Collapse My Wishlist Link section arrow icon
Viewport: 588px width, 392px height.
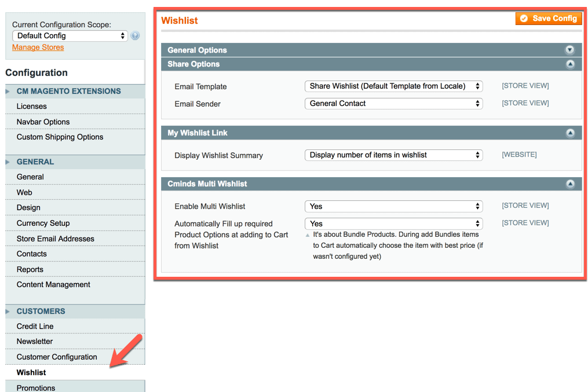point(569,133)
